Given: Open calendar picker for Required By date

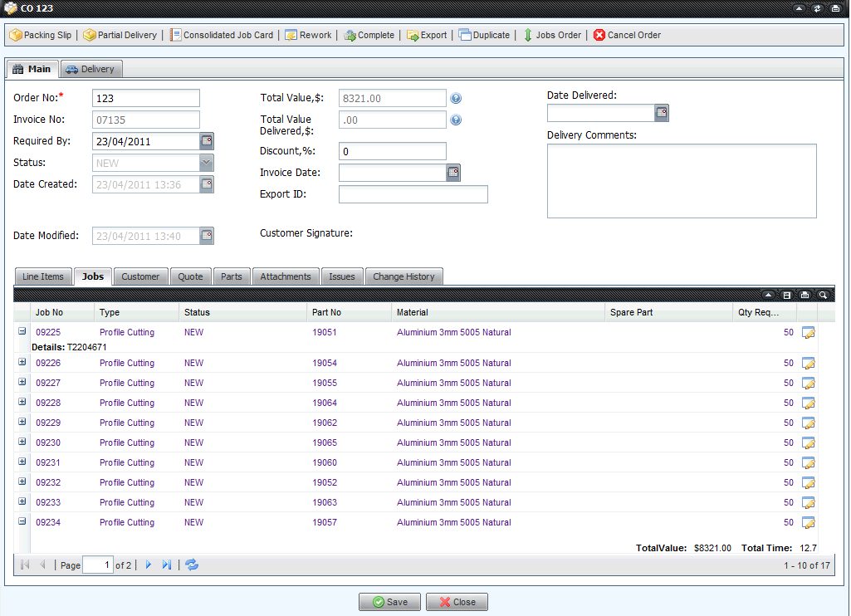Looking at the screenshot, I should point(207,141).
